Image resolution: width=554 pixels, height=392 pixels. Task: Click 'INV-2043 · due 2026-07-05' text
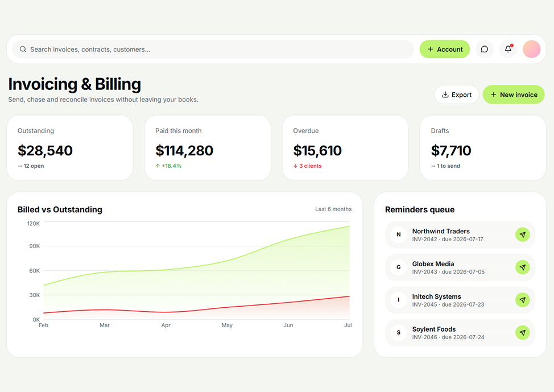tap(448, 272)
